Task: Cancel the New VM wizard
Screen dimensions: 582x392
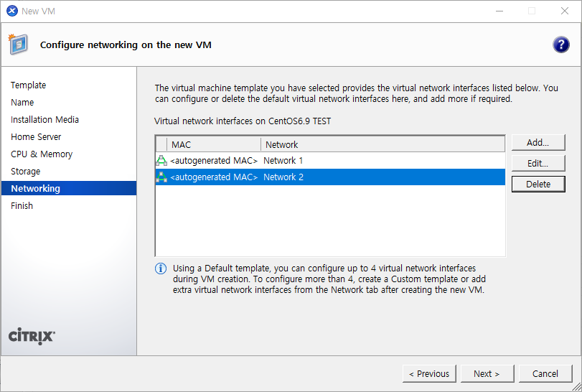Action: tap(545, 374)
